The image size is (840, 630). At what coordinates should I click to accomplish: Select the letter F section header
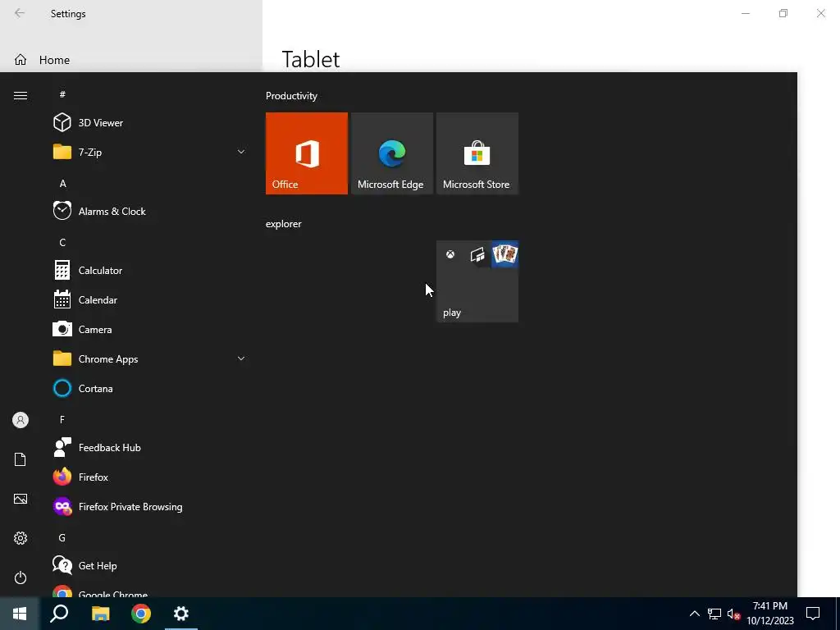[x=62, y=420]
